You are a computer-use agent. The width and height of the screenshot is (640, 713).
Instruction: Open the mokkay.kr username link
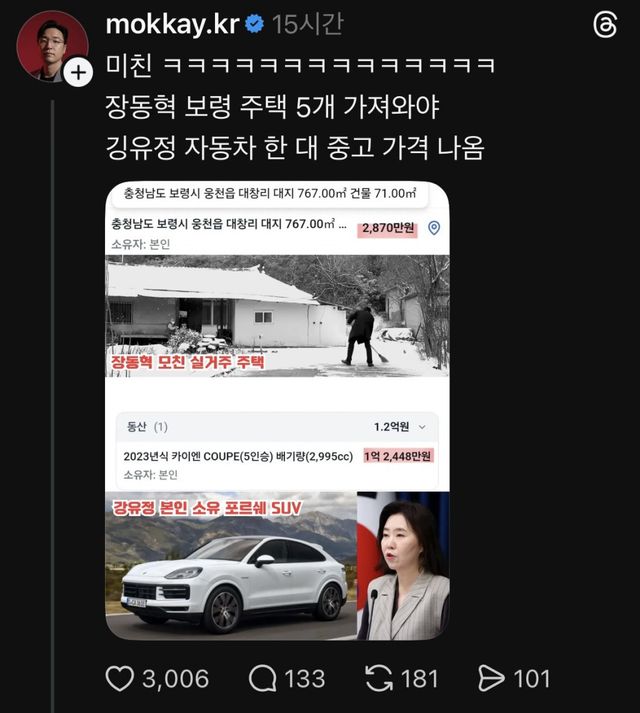pyautogui.click(x=172, y=24)
